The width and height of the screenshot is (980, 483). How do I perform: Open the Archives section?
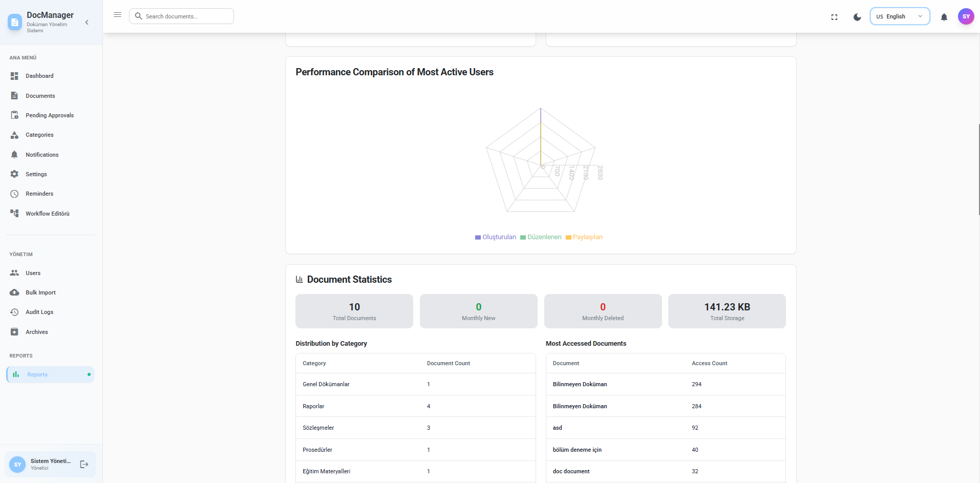point(37,332)
